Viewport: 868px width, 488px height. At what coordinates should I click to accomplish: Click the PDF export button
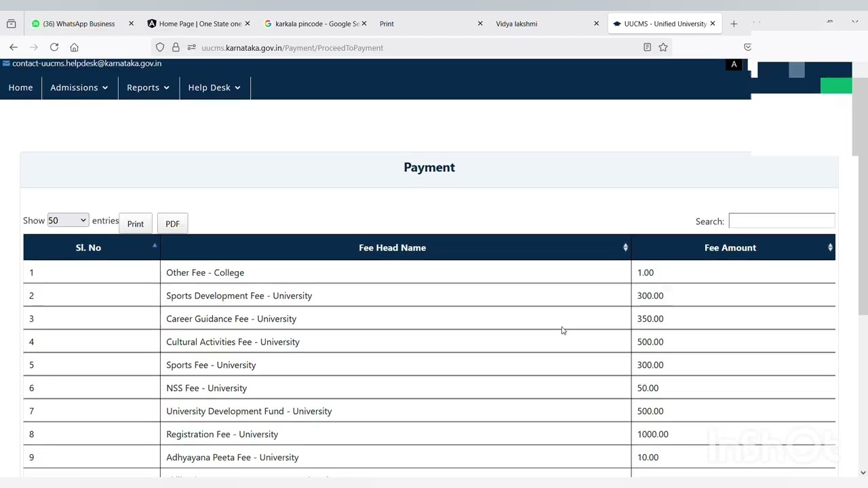click(x=172, y=224)
